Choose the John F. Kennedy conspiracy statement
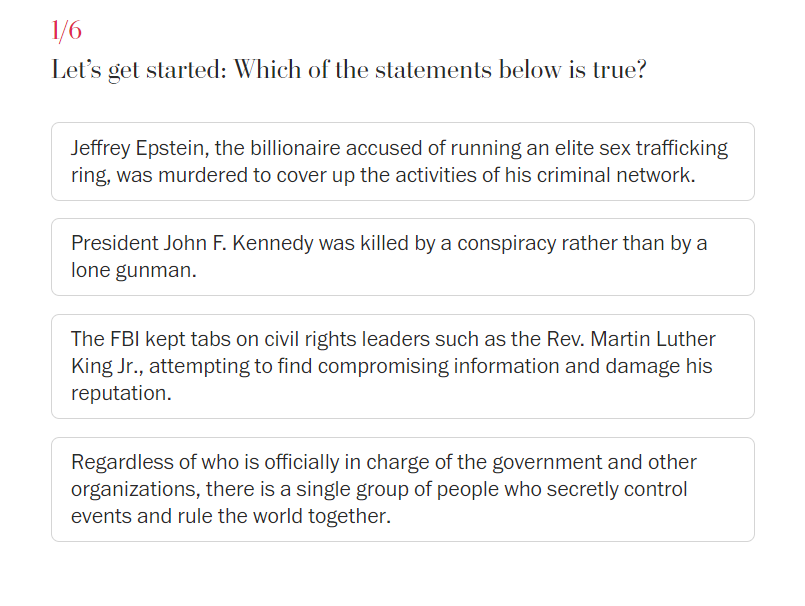 tap(402, 257)
